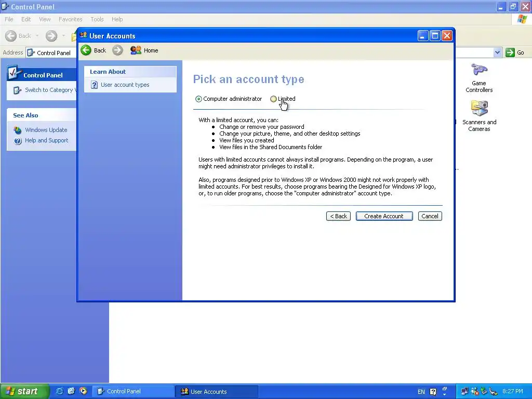Click the Learn About heading
This screenshot has width=532, height=399.
tap(108, 72)
